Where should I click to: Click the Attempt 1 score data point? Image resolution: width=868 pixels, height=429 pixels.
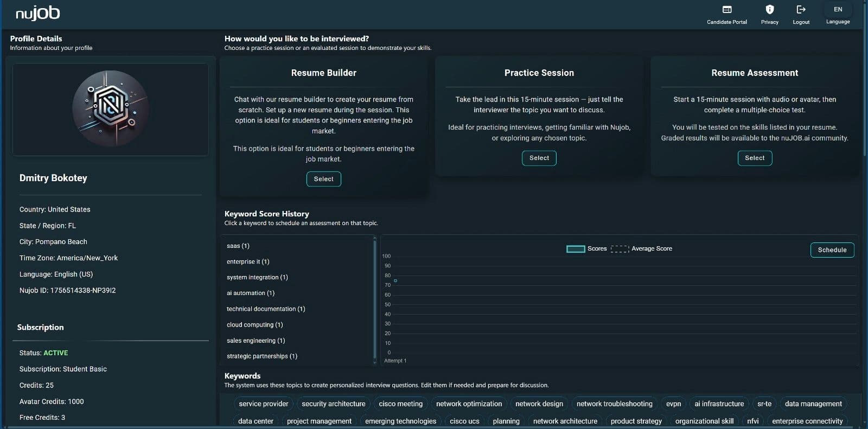(x=395, y=280)
